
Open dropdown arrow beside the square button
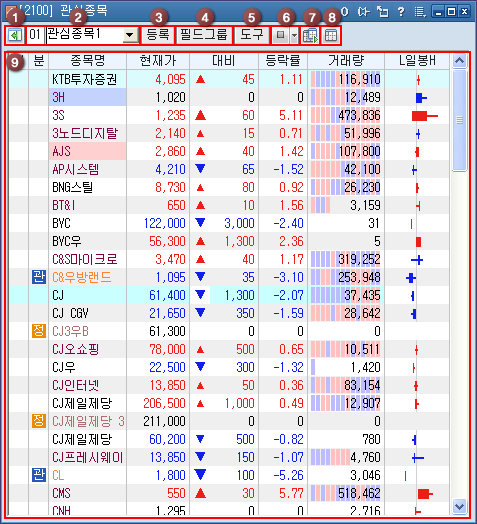tap(293, 35)
